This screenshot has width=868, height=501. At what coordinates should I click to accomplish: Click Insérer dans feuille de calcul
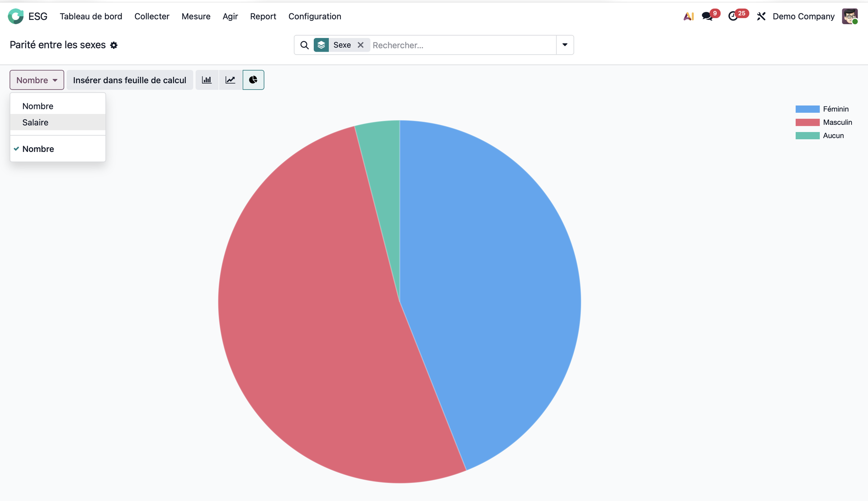pos(129,80)
